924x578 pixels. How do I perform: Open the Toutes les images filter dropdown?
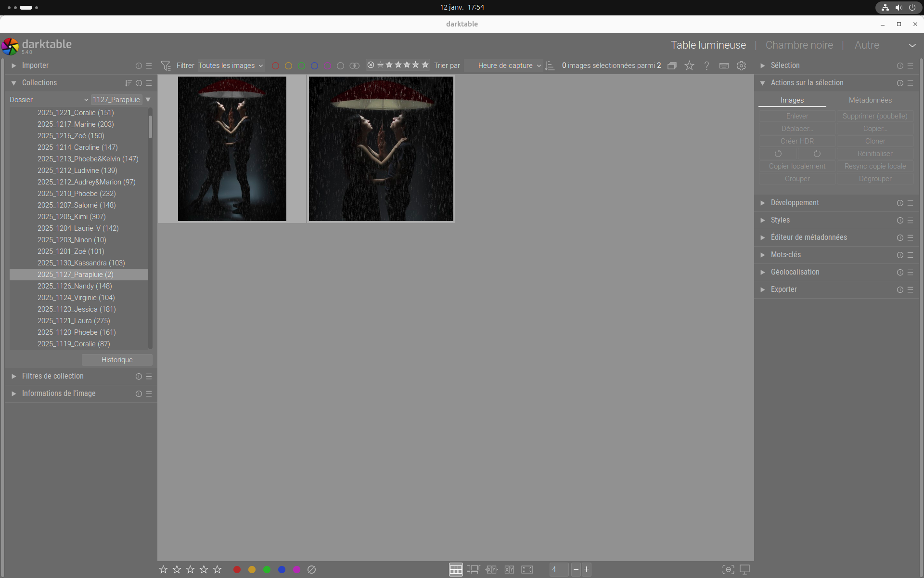tap(231, 66)
